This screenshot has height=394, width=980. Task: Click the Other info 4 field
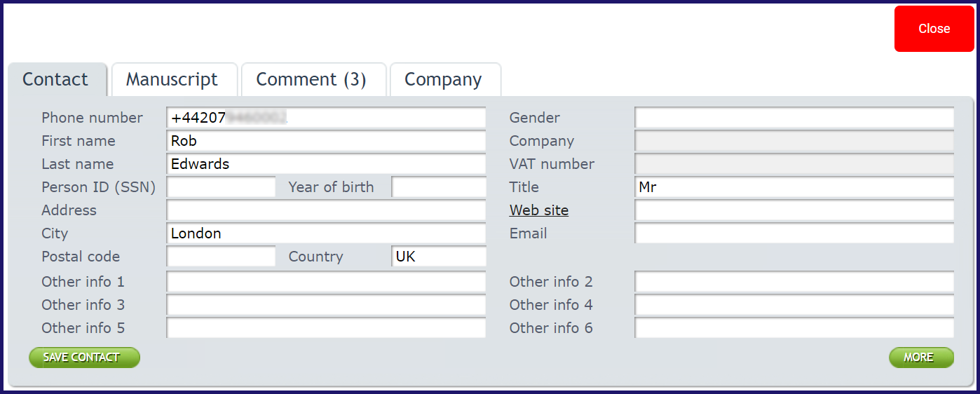794,305
